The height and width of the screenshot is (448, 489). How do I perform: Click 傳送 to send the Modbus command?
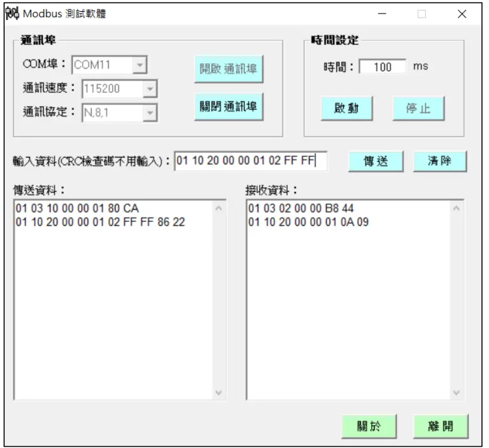(376, 161)
